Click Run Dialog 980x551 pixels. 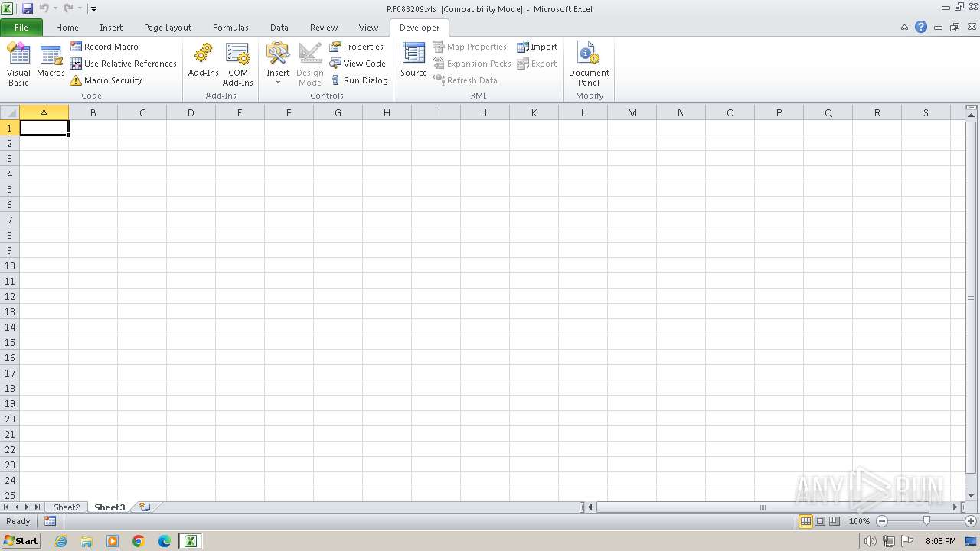coord(358,80)
